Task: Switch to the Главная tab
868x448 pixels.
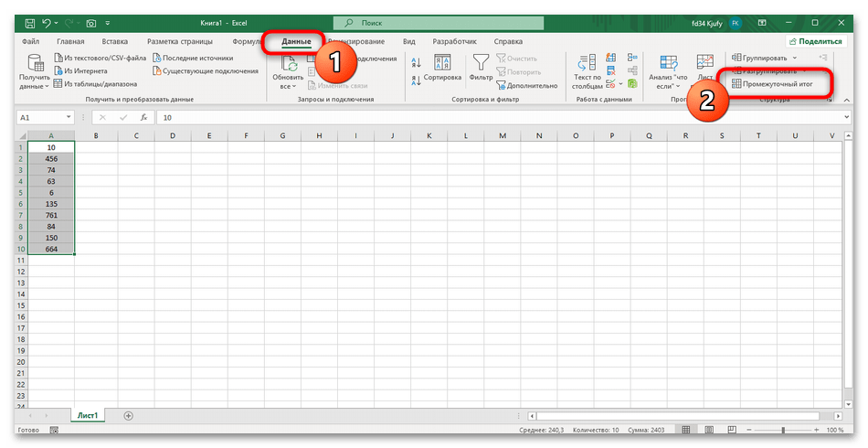Action: click(x=70, y=41)
